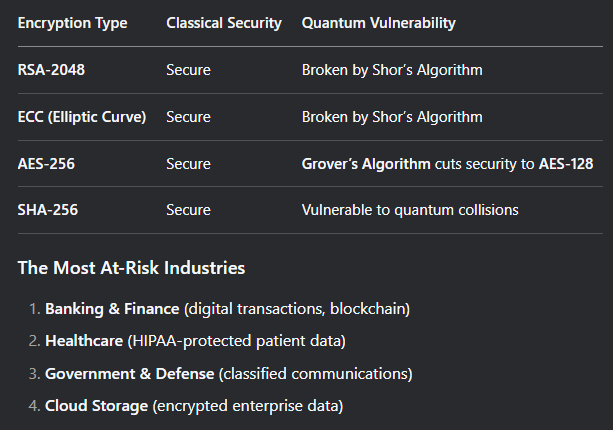613x430 pixels.
Task: Select the RSA-2048 row label
Action: [x=51, y=70]
